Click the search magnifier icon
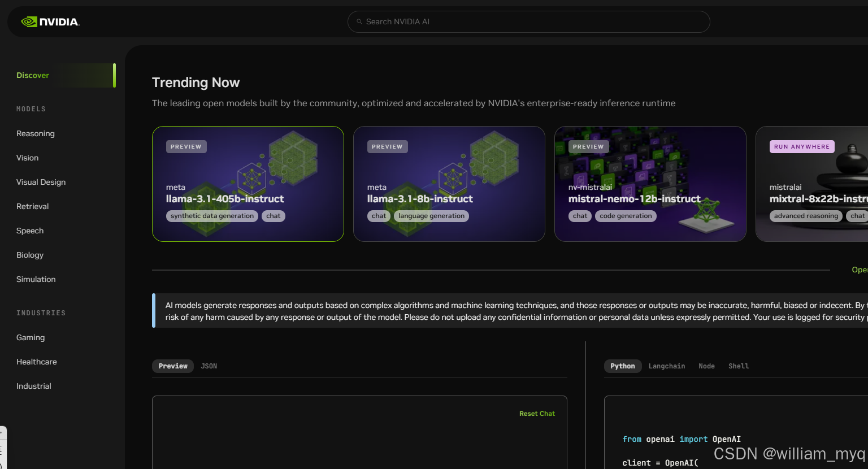The image size is (868, 469). pyautogui.click(x=359, y=21)
